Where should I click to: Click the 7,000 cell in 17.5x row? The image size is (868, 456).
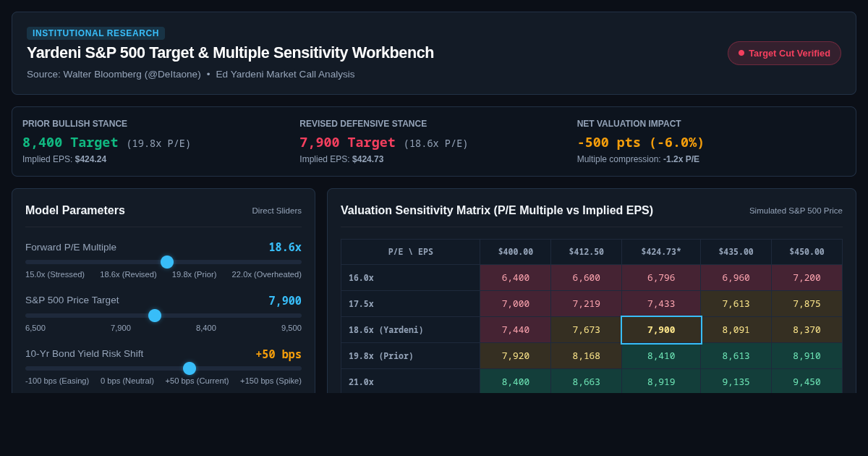[x=516, y=304]
